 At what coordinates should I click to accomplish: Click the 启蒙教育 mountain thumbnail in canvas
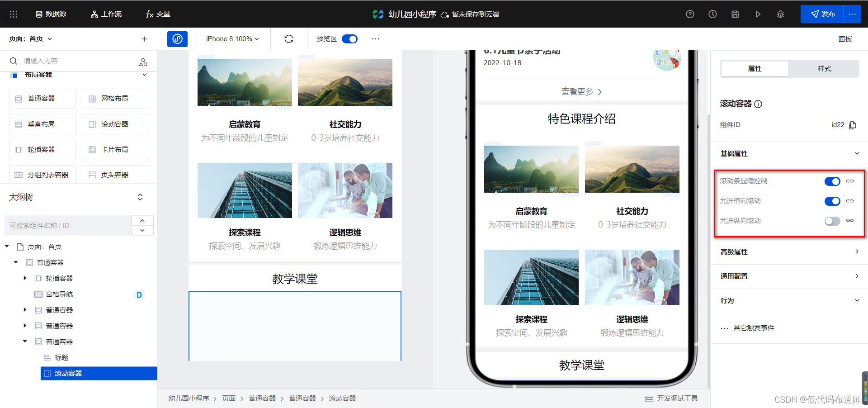pyautogui.click(x=245, y=82)
